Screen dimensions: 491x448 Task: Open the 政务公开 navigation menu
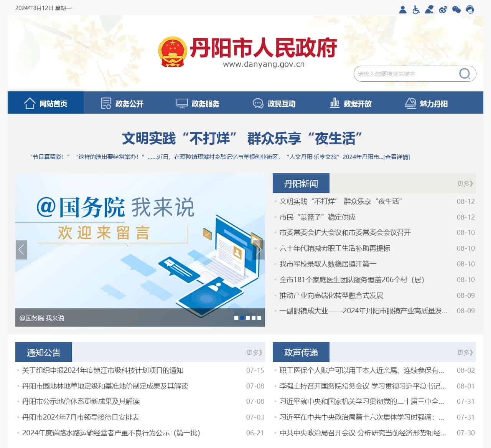[x=122, y=104]
